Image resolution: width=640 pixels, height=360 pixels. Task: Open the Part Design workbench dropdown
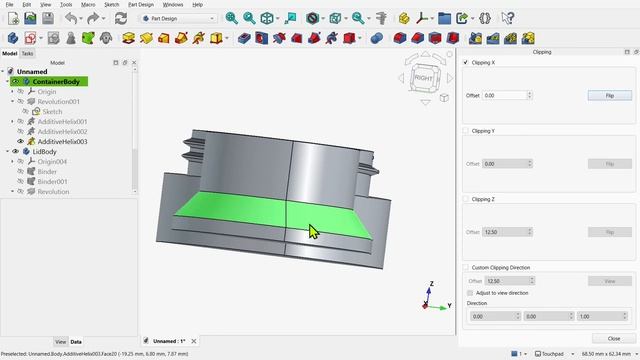[178, 18]
